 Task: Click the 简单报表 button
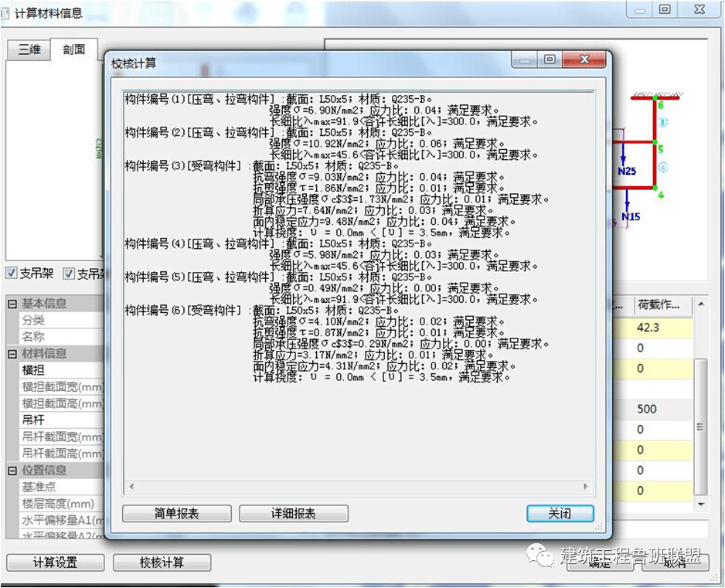[x=177, y=514]
